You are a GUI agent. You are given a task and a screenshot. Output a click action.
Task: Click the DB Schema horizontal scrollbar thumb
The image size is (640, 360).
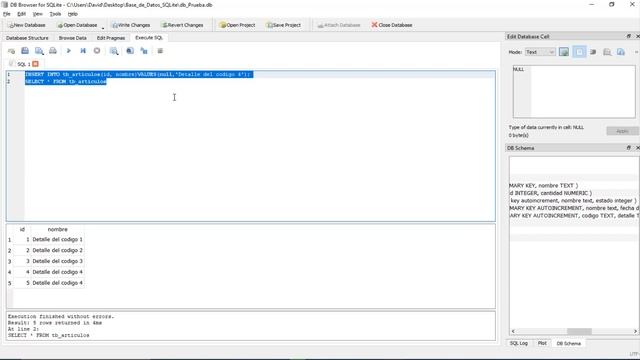(x=579, y=331)
